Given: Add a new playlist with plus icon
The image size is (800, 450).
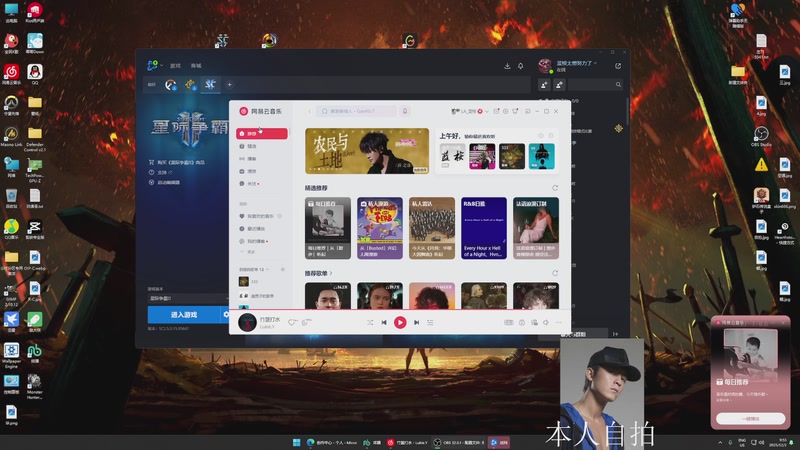Looking at the screenshot, I should point(283,269).
